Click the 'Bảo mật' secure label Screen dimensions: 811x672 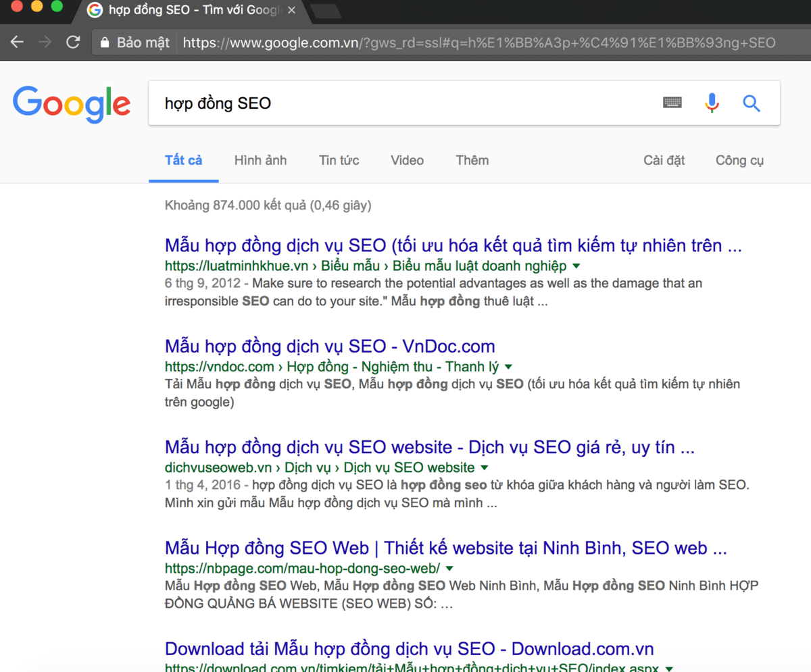[143, 42]
